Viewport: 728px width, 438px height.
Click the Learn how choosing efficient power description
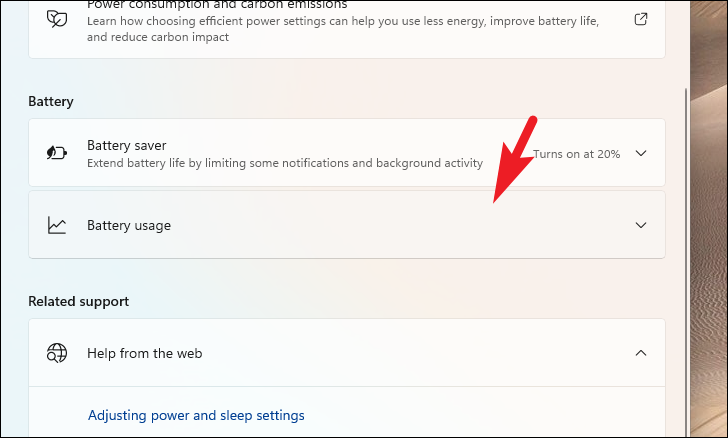pos(343,29)
